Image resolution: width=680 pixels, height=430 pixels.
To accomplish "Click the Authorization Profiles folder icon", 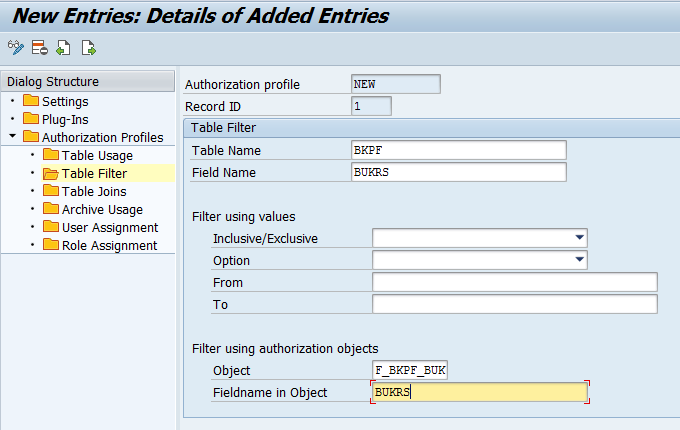I will [x=31, y=137].
